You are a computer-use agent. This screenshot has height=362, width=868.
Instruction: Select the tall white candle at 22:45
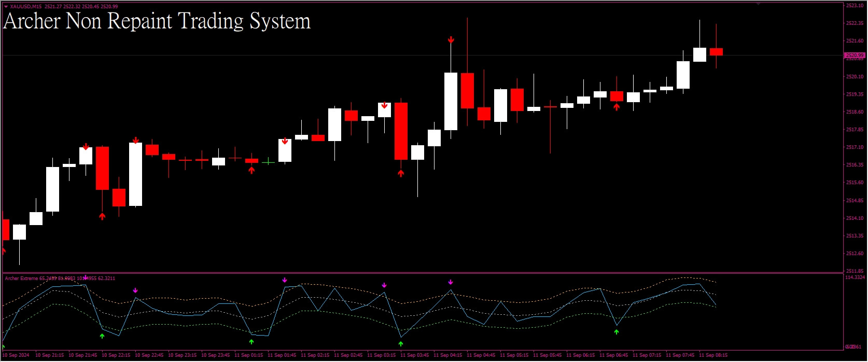coord(135,174)
